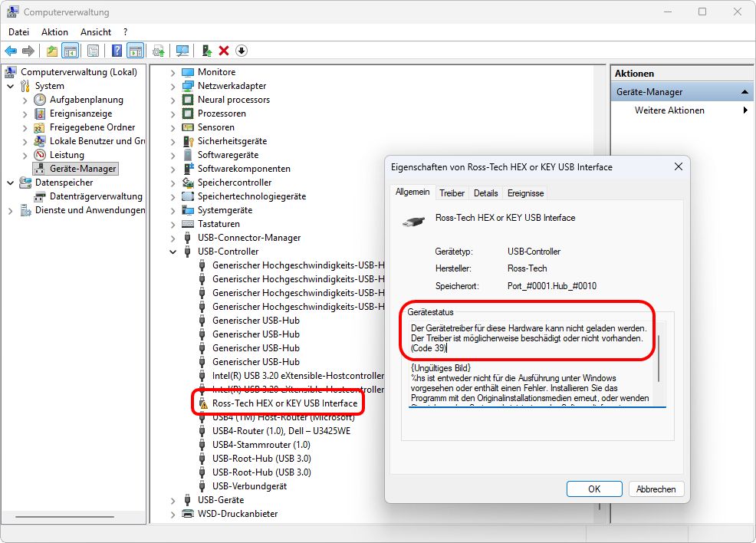Click the Tastaturen keyboard icon
The height and width of the screenshot is (543, 756).
click(188, 224)
